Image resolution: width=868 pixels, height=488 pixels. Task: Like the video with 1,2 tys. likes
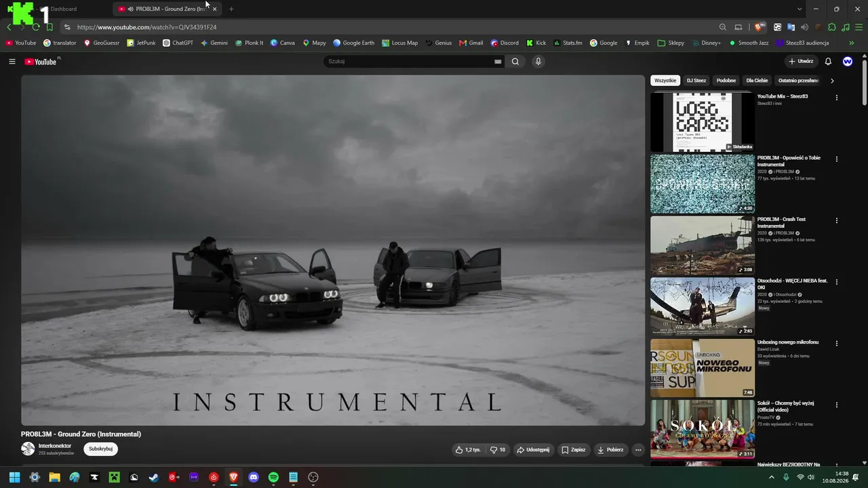(x=468, y=449)
